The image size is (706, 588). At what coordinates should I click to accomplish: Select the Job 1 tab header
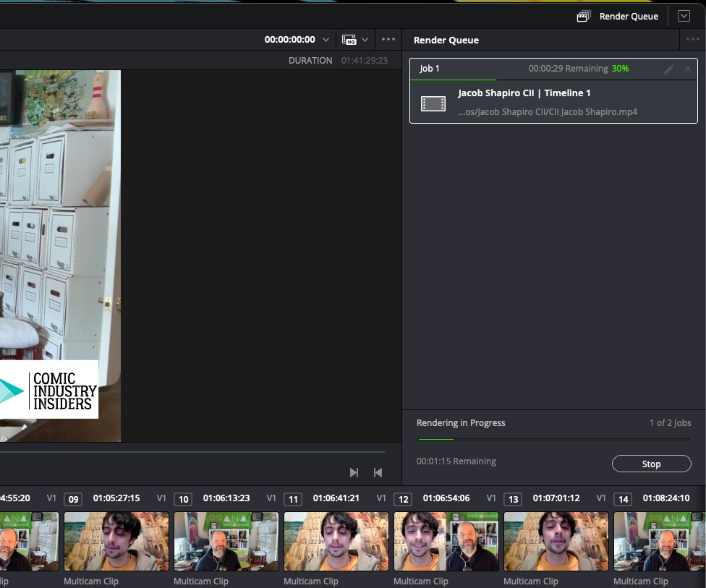[430, 69]
